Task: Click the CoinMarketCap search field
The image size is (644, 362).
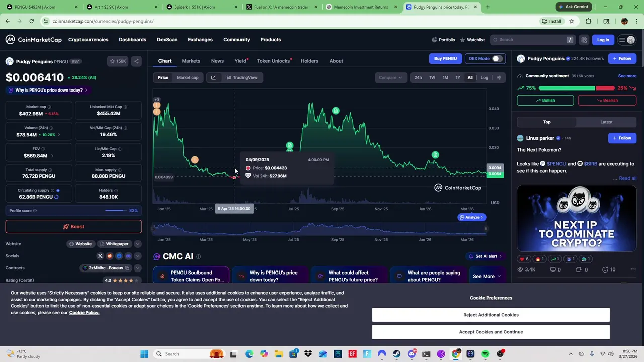Action: [532, 40]
